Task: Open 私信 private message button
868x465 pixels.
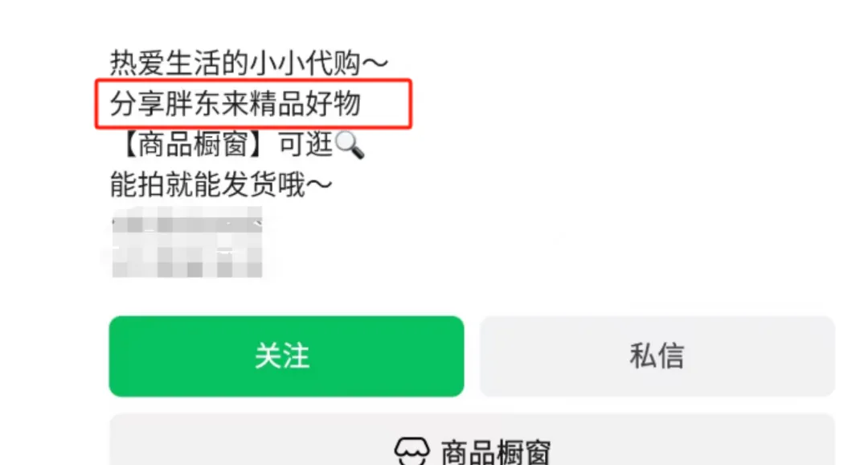Action: pyautogui.click(x=657, y=356)
